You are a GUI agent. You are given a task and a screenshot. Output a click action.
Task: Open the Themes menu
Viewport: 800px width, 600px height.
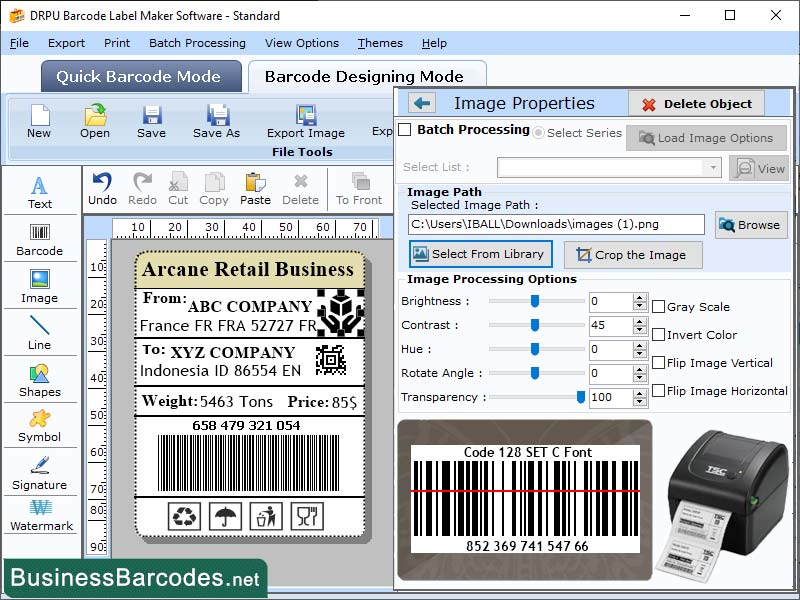pos(380,43)
